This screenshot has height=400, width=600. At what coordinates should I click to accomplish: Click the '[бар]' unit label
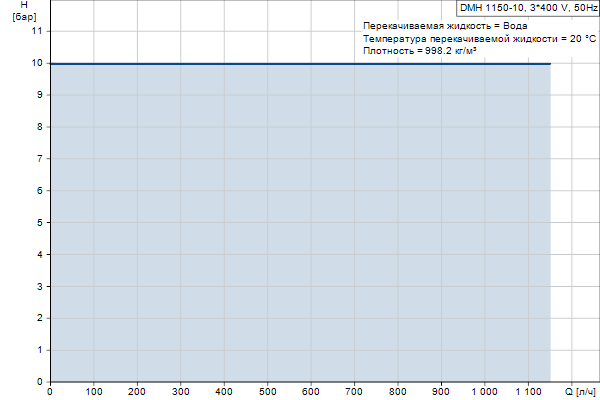coord(24,17)
